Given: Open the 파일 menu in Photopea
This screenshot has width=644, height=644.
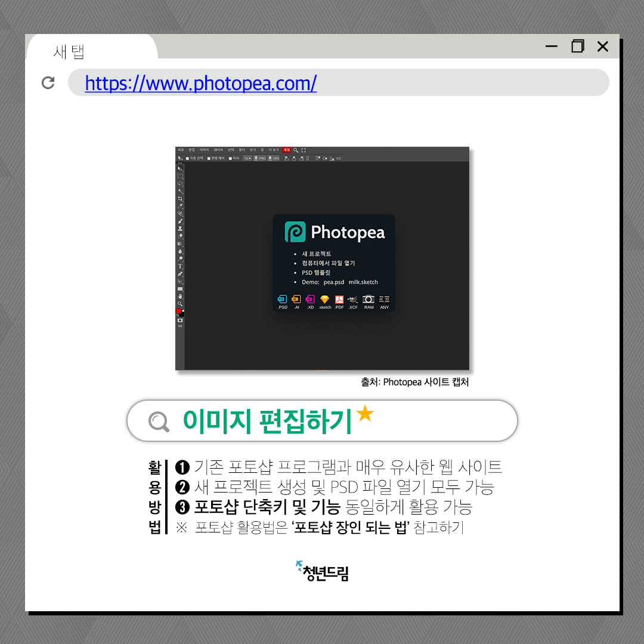Looking at the screenshot, I should [x=180, y=150].
